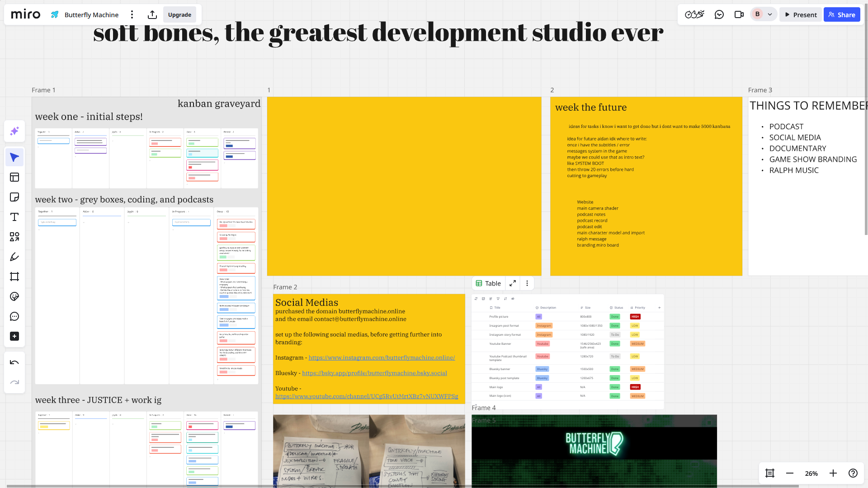Screen dimensions: 868x488
Task: Select the Text tool
Action: pos(14,217)
